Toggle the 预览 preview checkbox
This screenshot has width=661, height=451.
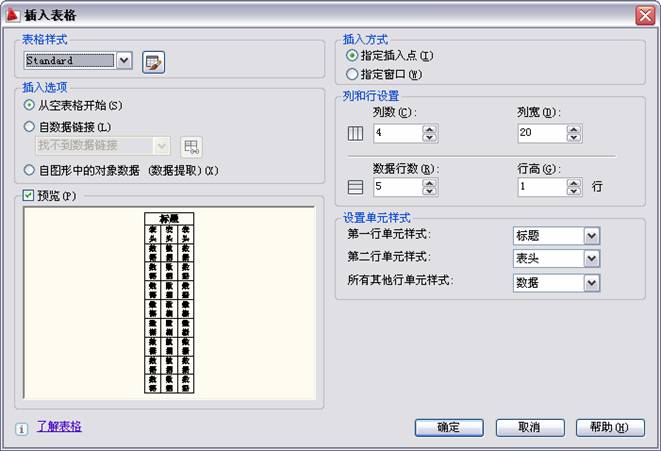29,196
